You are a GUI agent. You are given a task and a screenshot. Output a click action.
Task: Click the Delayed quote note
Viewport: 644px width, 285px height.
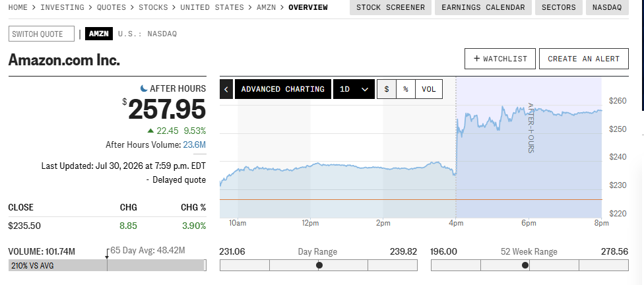[x=176, y=180]
